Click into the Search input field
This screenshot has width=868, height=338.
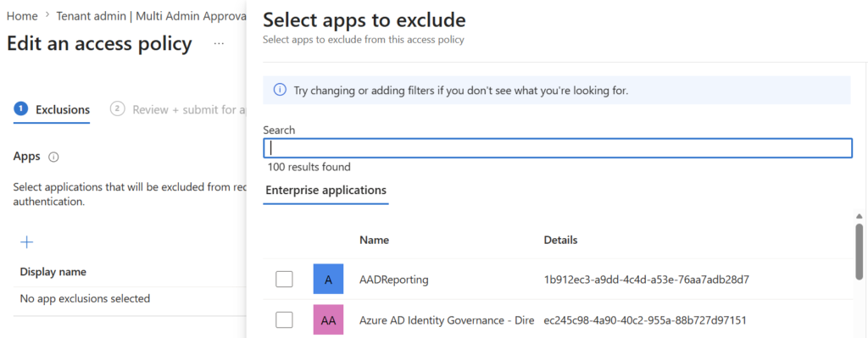point(558,148)
